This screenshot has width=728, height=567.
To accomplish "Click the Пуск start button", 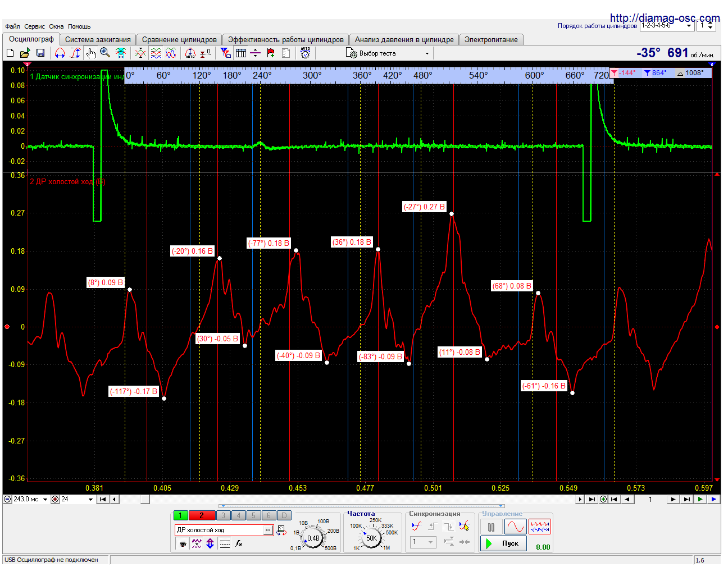I will pyautogui.click(x=503, y=543).
